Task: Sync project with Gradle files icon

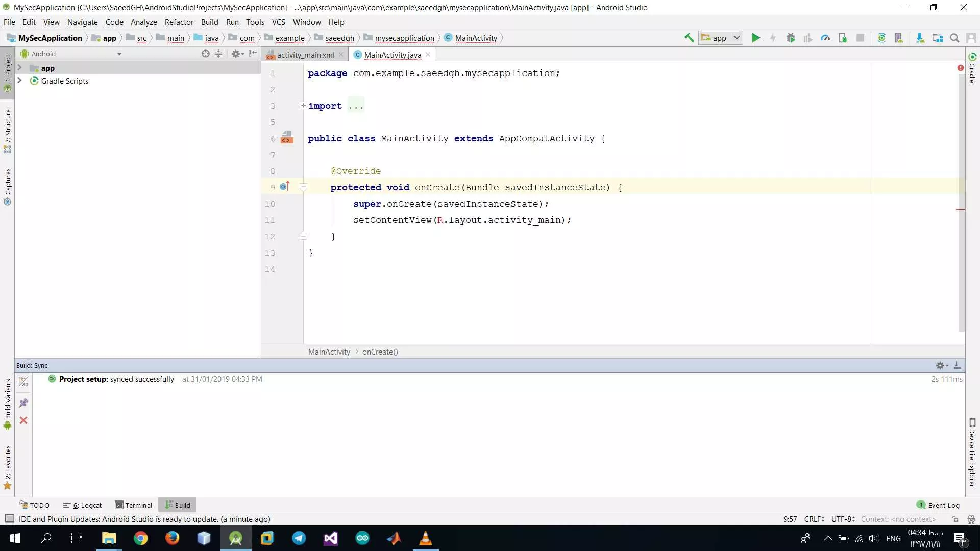Action: (x=881, y=38)
